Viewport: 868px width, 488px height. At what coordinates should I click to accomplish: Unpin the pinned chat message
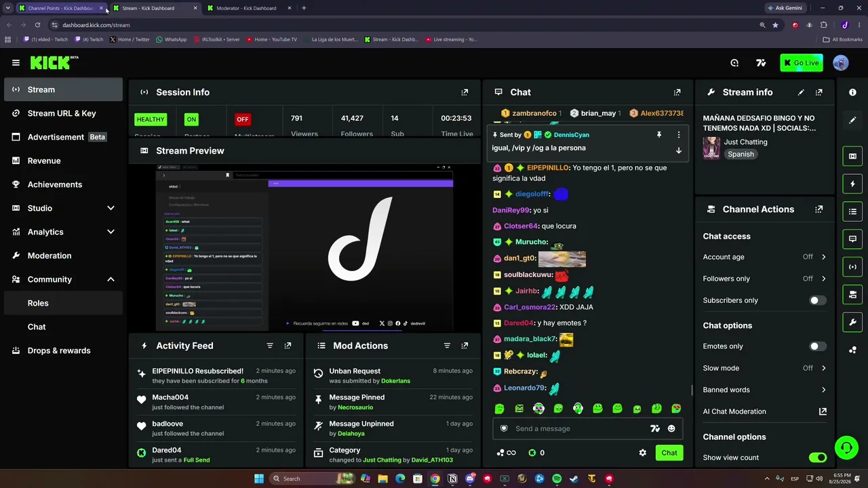coord(658,135)
